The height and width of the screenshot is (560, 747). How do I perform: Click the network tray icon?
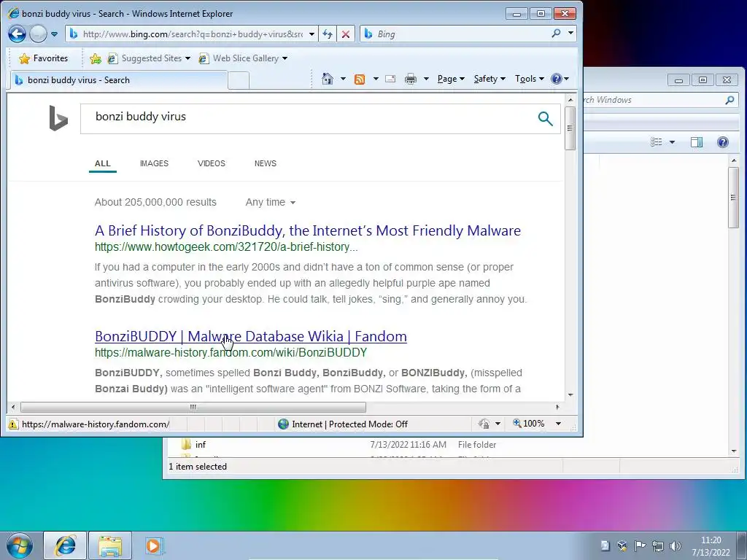(658, 545)
